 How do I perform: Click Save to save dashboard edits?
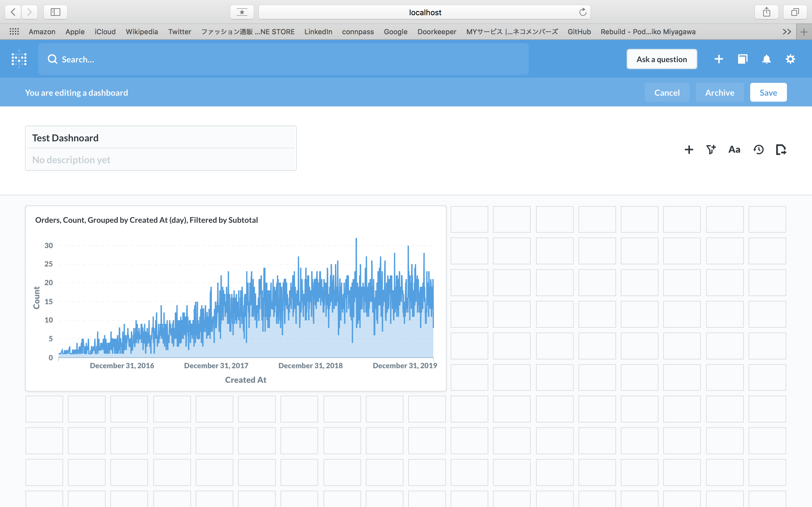click(768, 93)
